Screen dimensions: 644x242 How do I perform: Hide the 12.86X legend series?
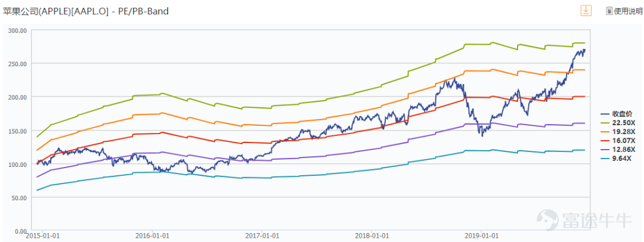tap(622, 149)
